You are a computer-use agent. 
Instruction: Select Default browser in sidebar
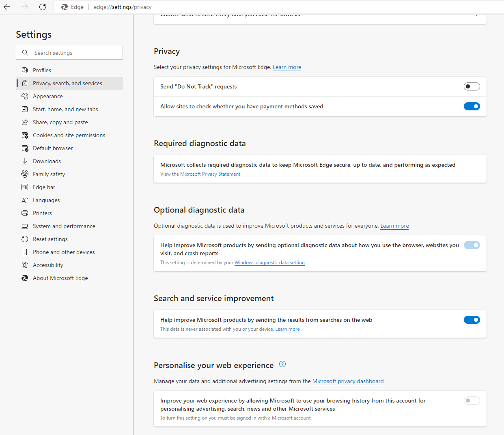click(69, 148)
